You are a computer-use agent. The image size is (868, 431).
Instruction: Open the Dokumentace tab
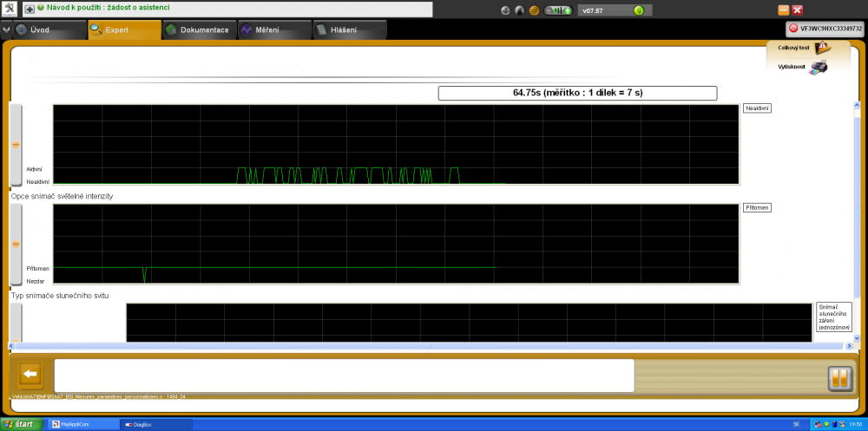(x=200, y=29)
